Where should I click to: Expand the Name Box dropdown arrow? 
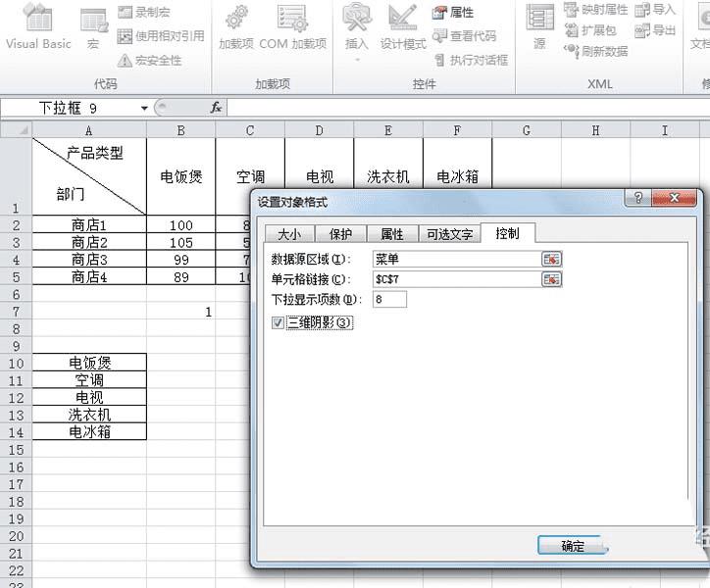tap(144, 108)
